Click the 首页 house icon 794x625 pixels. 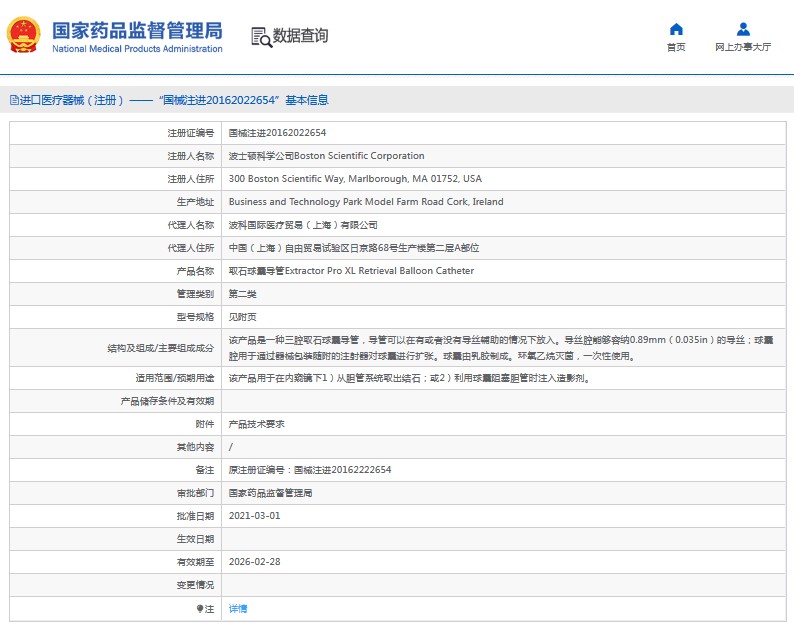(x=676, y=29)
